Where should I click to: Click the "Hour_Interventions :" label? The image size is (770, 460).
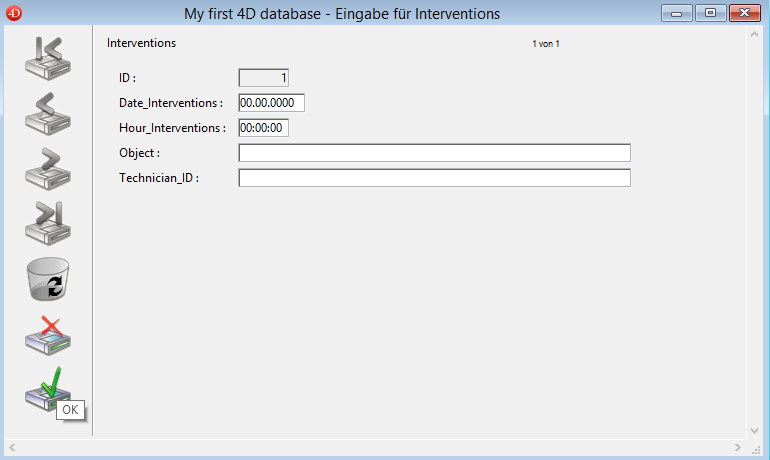(172, 128)
